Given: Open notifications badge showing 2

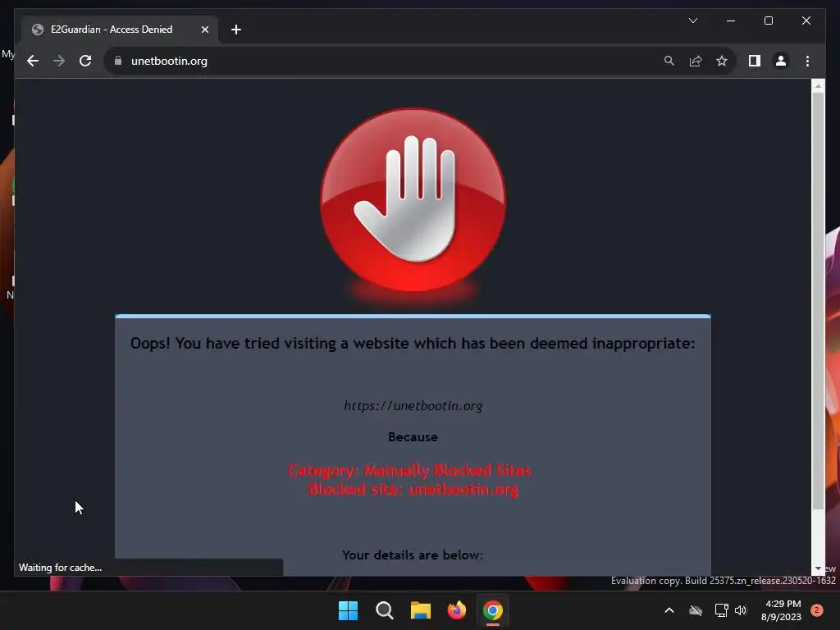Looking at the screenshot, I should point(817,610).
